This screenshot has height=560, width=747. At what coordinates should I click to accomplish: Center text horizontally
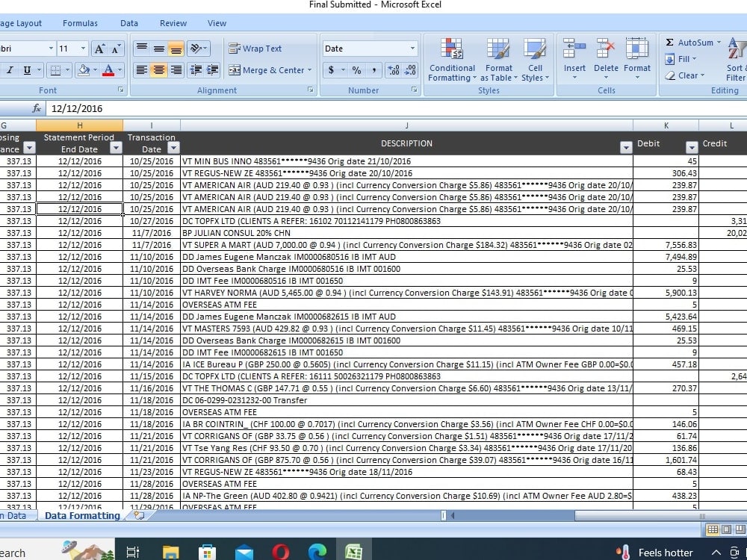(158, 70)
